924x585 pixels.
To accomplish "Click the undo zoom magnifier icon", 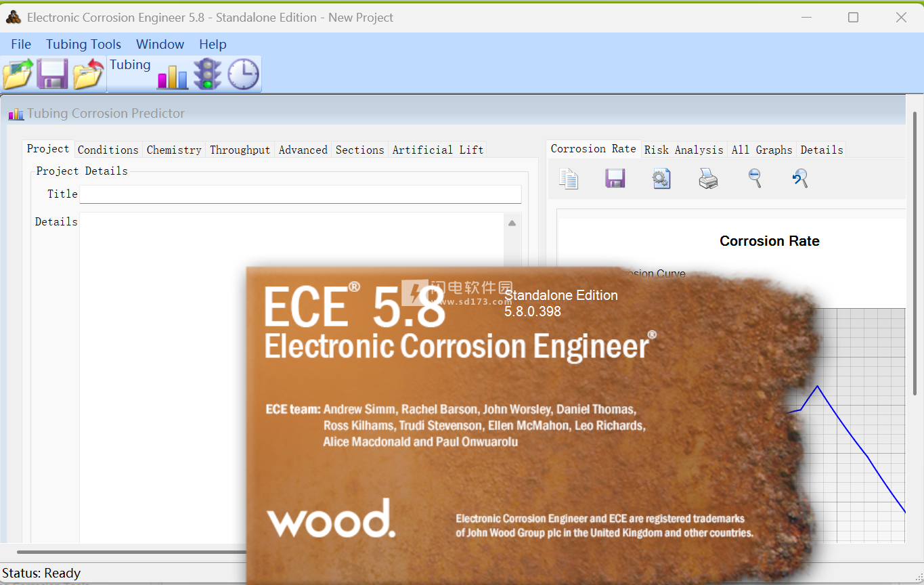I will click(800, 178).
